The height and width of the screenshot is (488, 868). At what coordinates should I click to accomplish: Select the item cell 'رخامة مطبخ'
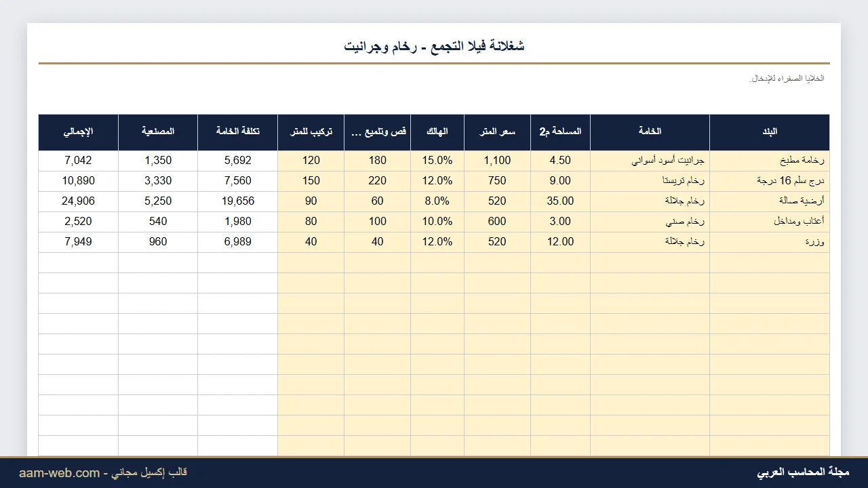[x=770, y=161]
